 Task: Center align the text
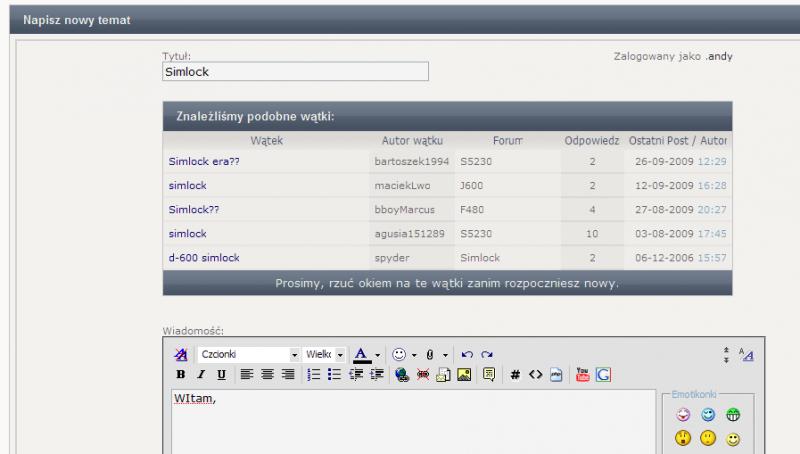(x=267, y=374)
